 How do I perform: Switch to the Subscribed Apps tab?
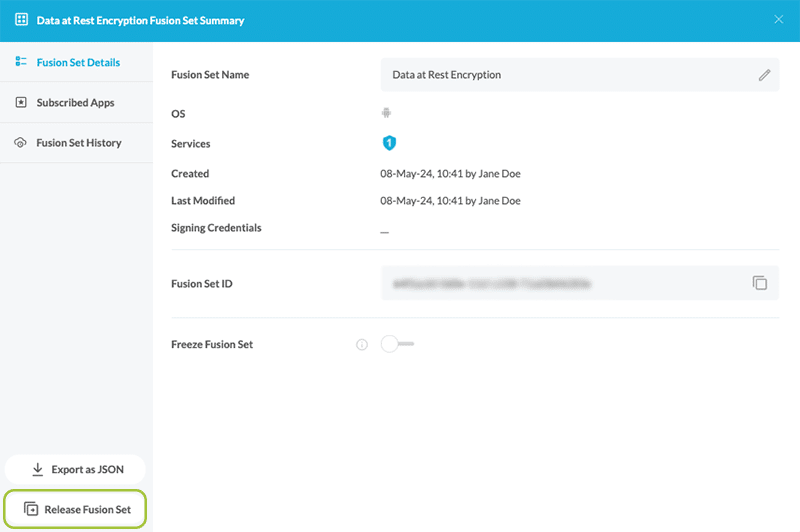click(x=75, y=103)
